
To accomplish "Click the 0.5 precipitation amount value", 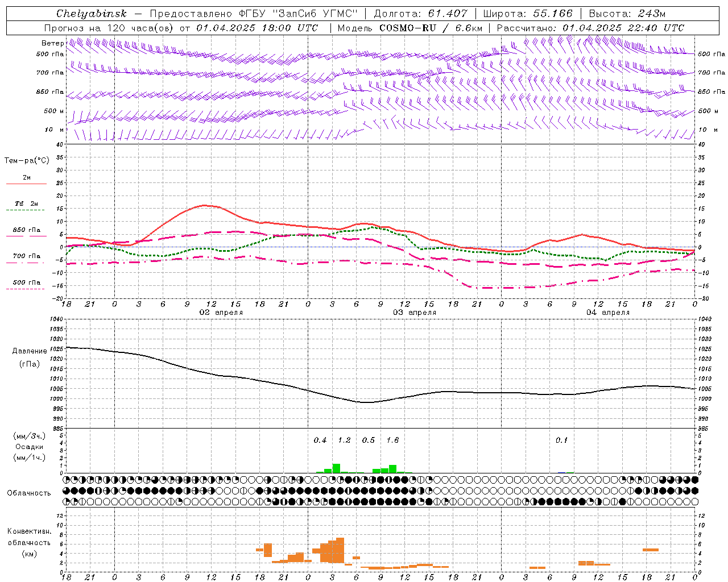I will (x=369, y=440).
